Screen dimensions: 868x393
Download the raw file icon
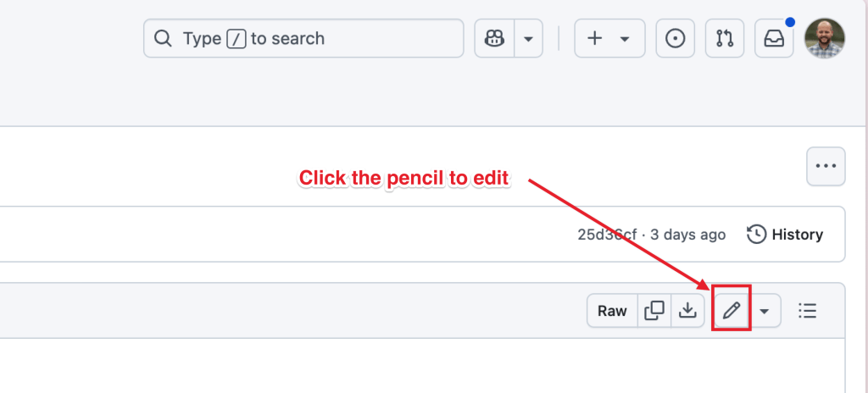687,311
